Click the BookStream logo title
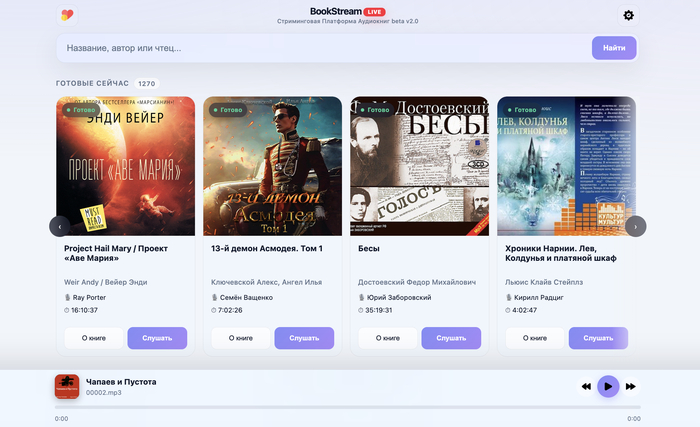This screenshot has width=700, height=427. [x=336, y=11]
